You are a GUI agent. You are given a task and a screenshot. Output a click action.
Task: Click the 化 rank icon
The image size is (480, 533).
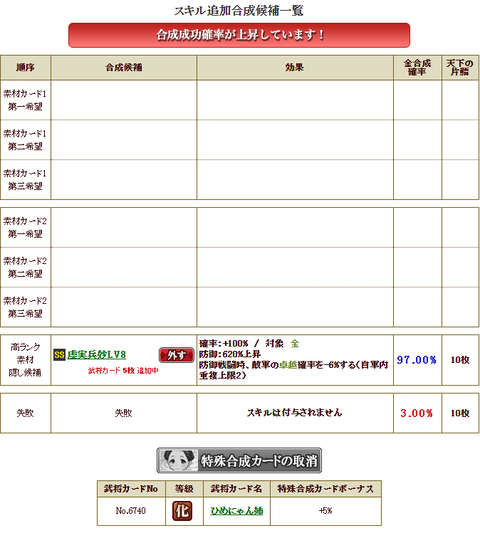pos(182,511)
